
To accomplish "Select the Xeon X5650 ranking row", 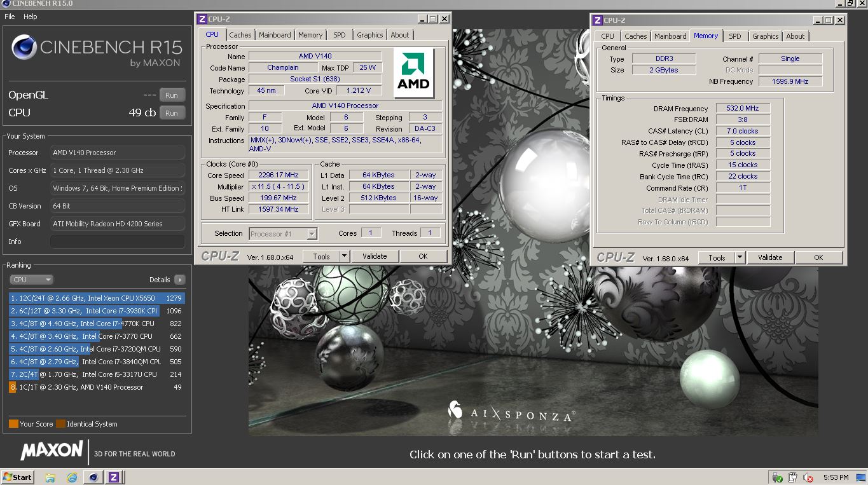I will (97, 298).
